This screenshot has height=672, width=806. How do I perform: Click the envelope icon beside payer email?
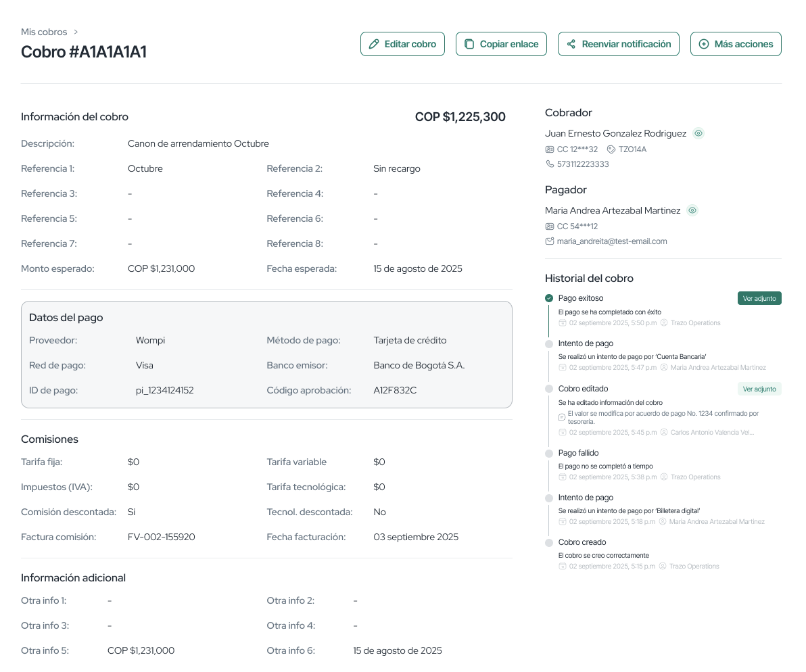pos(550,241)
